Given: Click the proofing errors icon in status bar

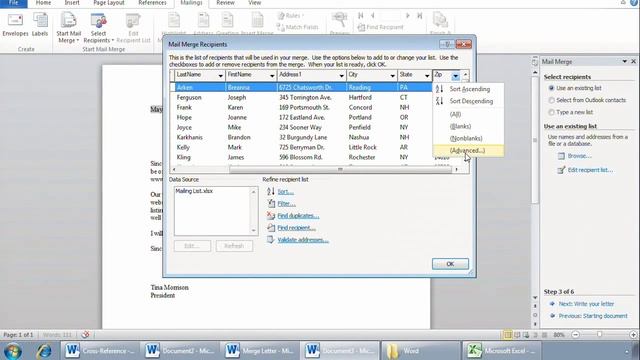Looking at the screenshot, I should point(85,335).
